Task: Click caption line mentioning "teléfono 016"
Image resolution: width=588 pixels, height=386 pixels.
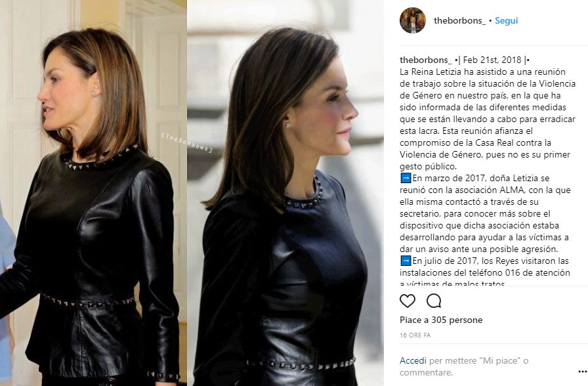Action: point(485,272)
